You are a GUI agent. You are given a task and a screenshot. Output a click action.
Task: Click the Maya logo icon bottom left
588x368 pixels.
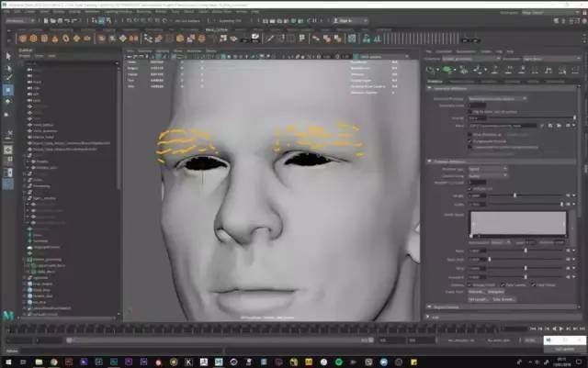pos(8,315)
